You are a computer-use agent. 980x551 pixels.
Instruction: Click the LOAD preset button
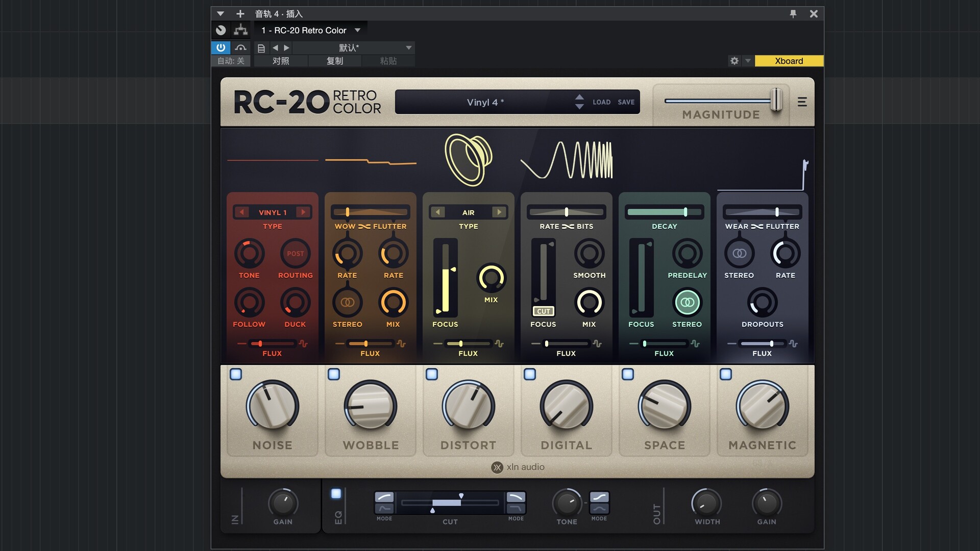(x=601, y=102)
